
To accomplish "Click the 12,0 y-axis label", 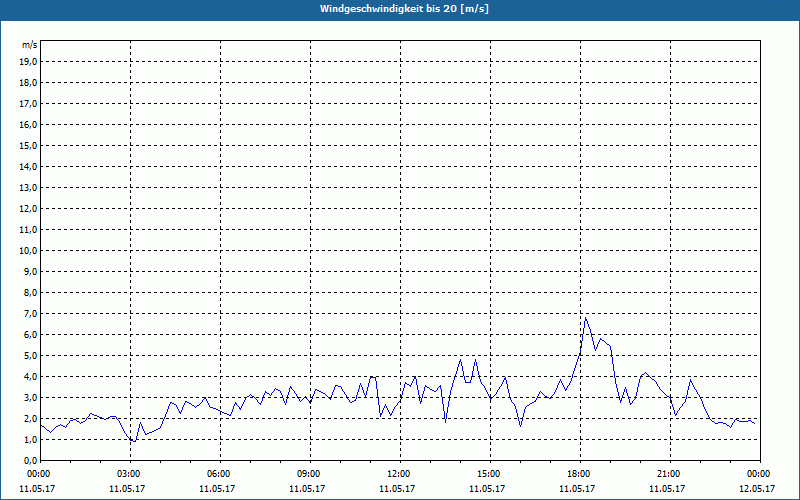I will pos(28,209).
